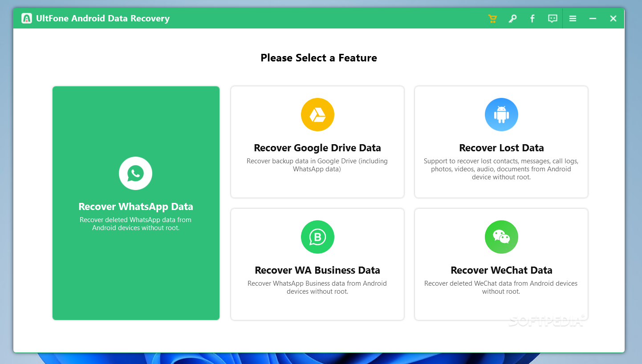Open the feedback chat icon
The image size is (642, 364).
(x=553, y=18)
